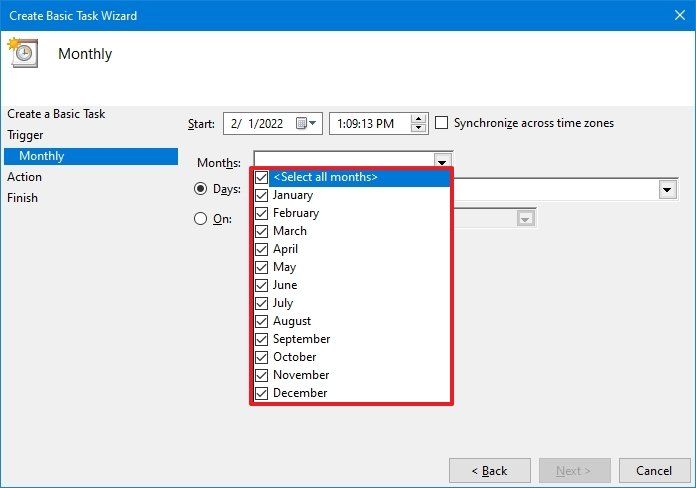Uncheck the December checkbox
The width and height of the screenshot is (696, 488).
click(261, 393)
